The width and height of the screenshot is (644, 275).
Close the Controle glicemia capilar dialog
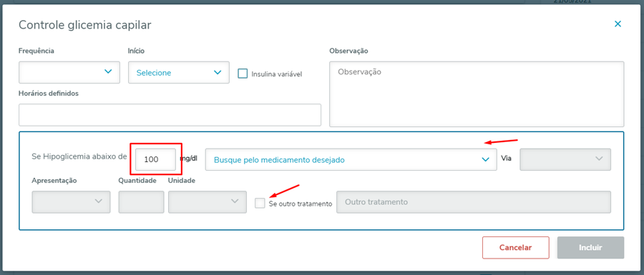[x=618, y=24]
